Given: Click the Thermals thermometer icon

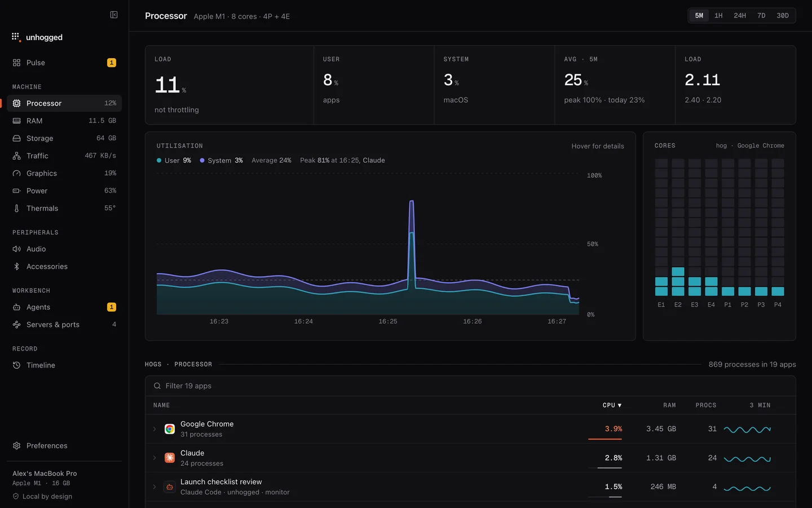Looking at the screenshot, I should [16, 208].
